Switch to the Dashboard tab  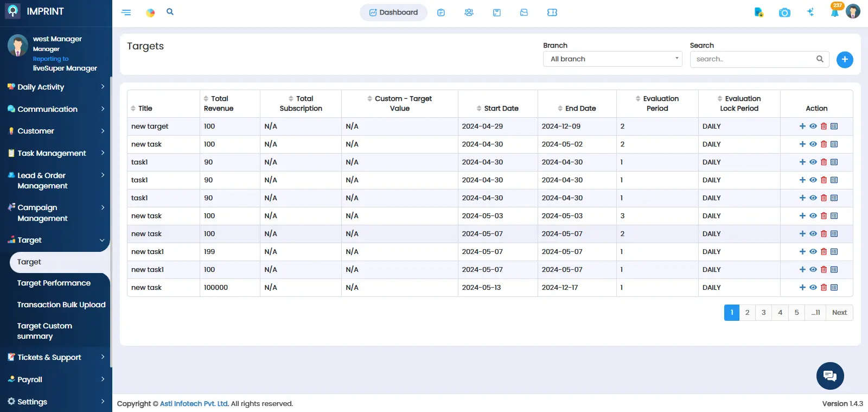click(393, 12)
